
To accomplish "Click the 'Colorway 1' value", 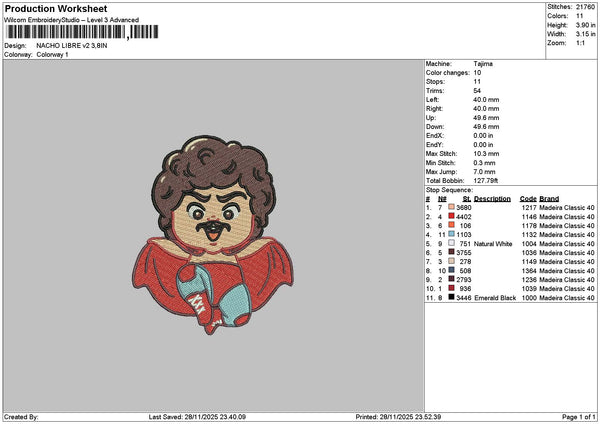I will 52,55.
